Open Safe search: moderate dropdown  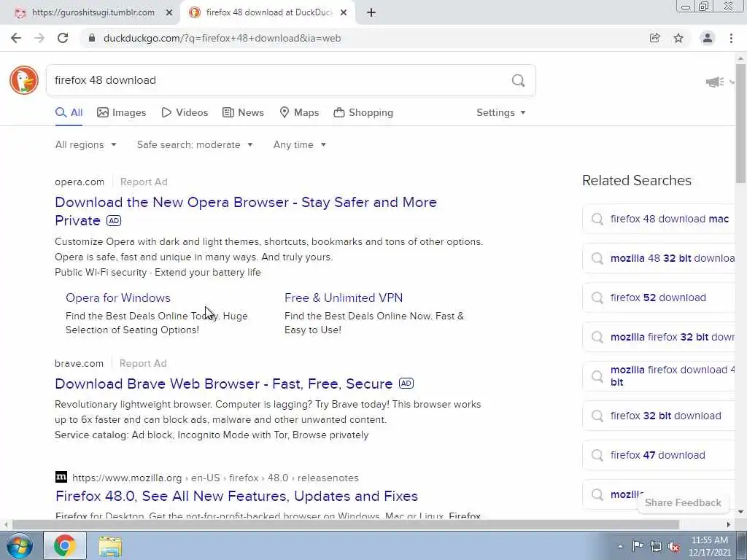click(195, 145)
